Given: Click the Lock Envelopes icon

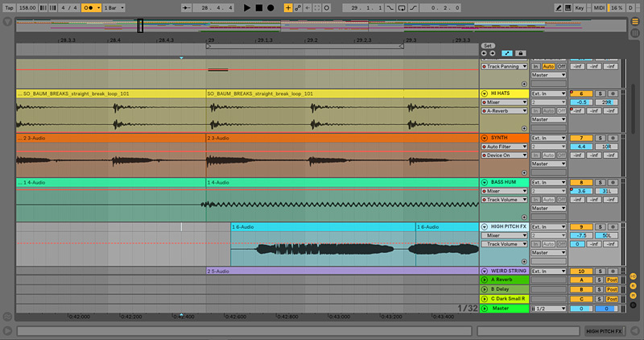Looking at the screenshot, I should pos(521,52).
